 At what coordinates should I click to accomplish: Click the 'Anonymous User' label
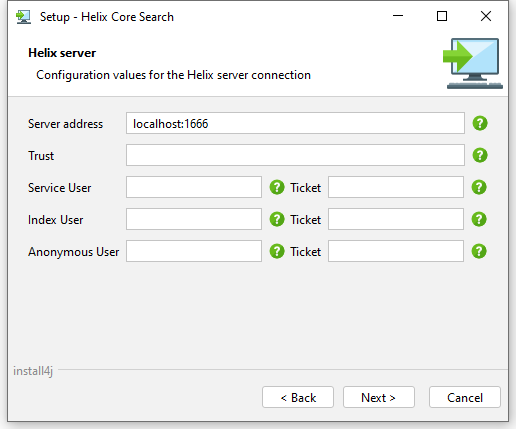coord(74,252)
